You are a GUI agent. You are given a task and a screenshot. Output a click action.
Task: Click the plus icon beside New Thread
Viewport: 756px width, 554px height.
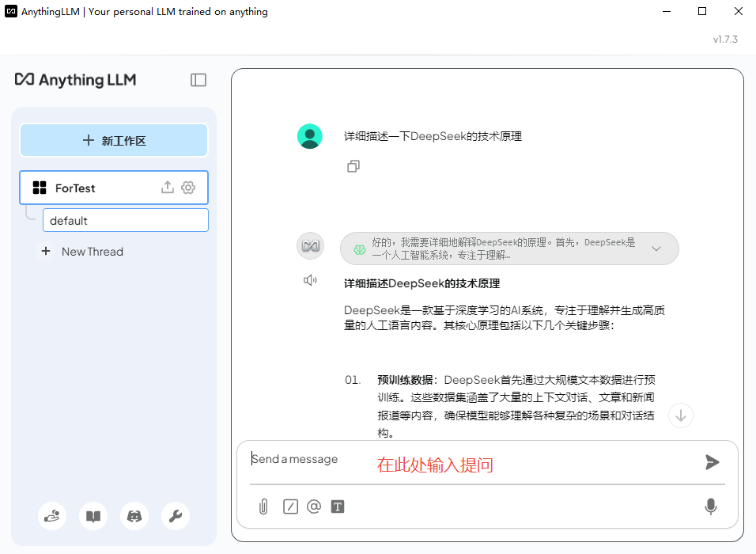(x=46, y=251)
